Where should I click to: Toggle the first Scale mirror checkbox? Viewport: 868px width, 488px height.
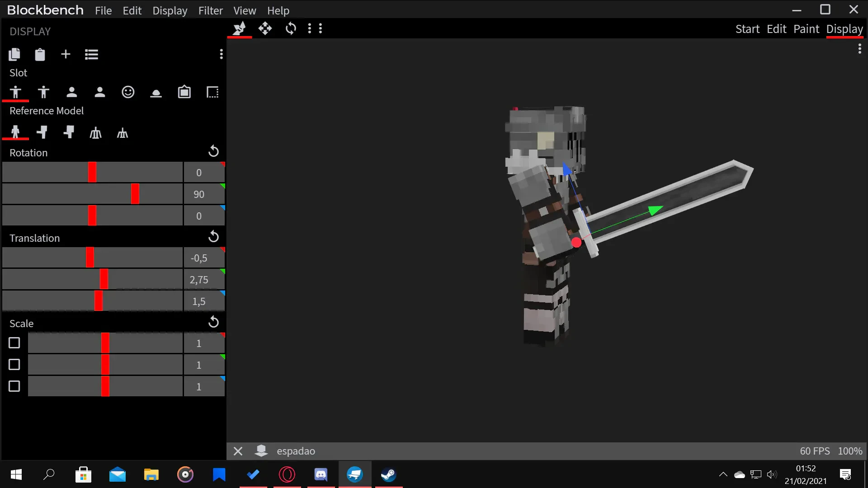[x=14, y=343]
